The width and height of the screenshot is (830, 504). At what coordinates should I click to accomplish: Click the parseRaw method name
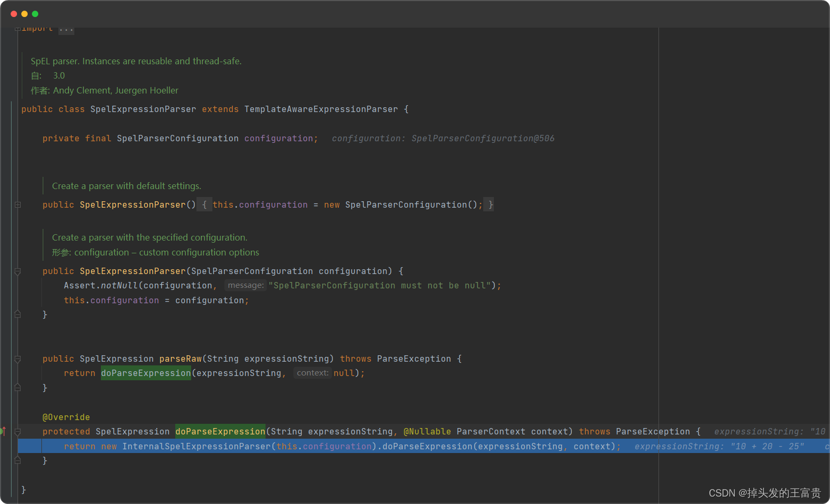click(x=181, y=358)
